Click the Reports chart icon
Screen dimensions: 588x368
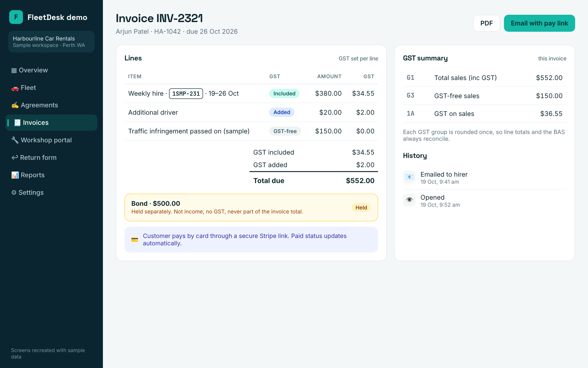coord(15,175)
